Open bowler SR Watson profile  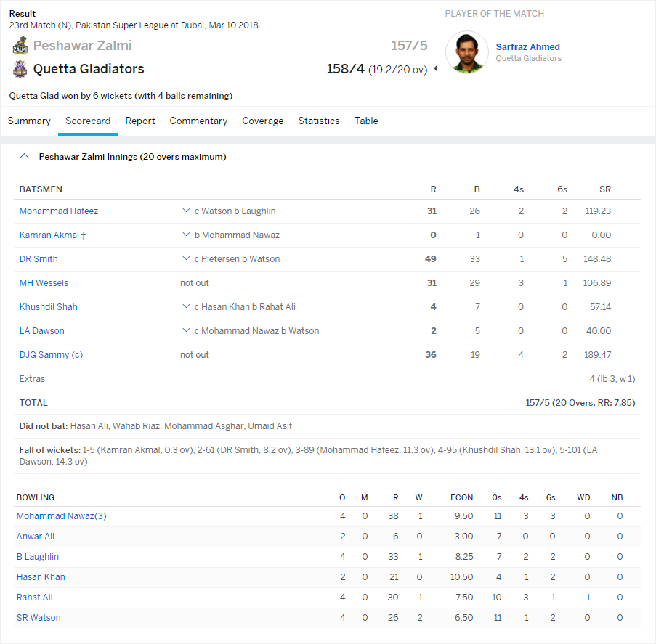click(39, 618)
